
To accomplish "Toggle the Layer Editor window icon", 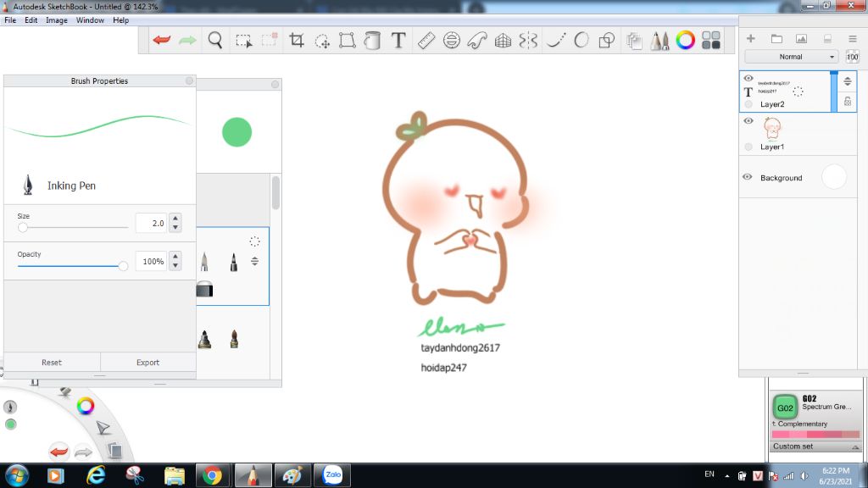I will click(x=634, y=41).
